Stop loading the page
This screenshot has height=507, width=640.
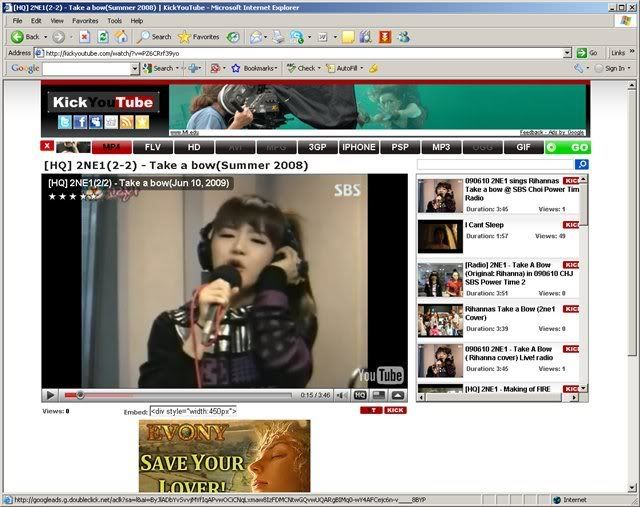coord(84,37)
